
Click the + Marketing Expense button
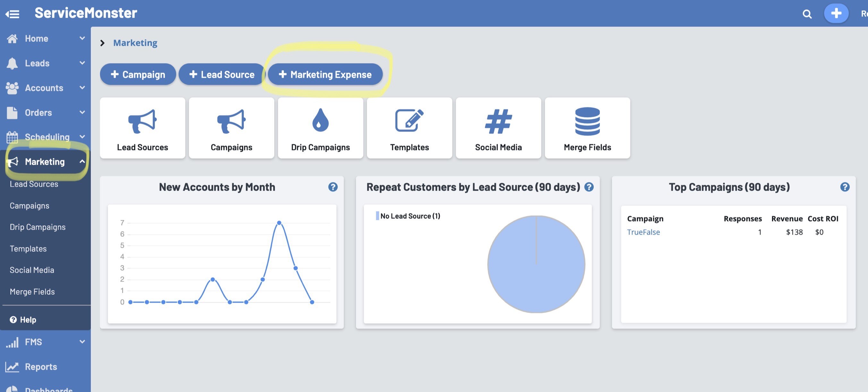325,74
